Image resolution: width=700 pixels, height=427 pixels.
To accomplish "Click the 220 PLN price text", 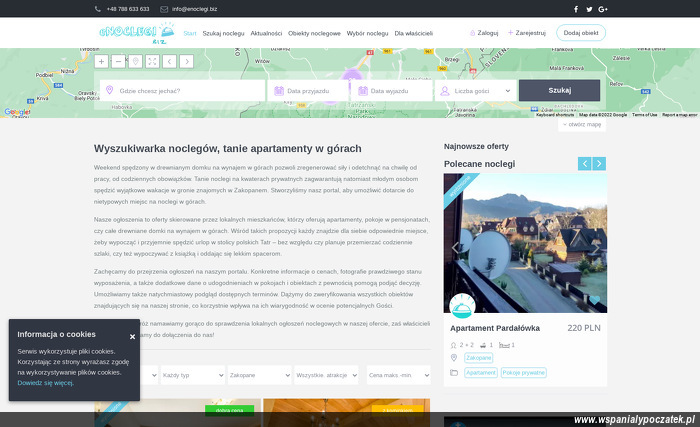I will point(584,328).
